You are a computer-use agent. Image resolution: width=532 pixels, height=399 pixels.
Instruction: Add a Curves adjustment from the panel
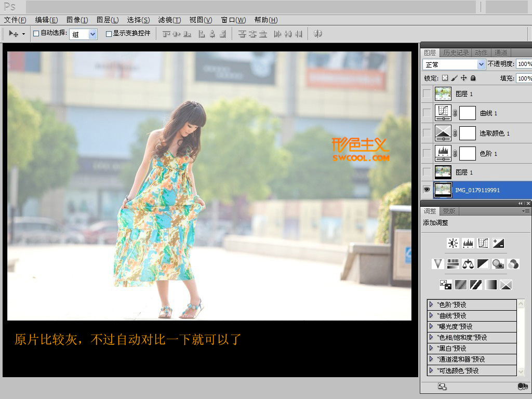pos(483,243)
